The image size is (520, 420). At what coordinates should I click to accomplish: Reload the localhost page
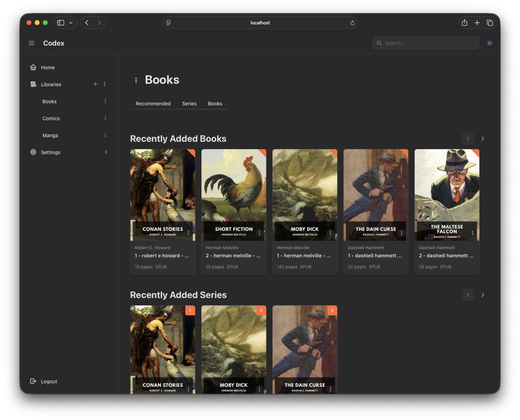(352, 23)
